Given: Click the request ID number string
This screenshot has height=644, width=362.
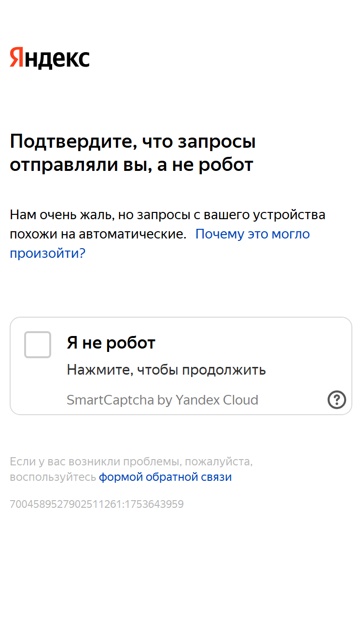Looking at the screenshot, I should 97,504.
